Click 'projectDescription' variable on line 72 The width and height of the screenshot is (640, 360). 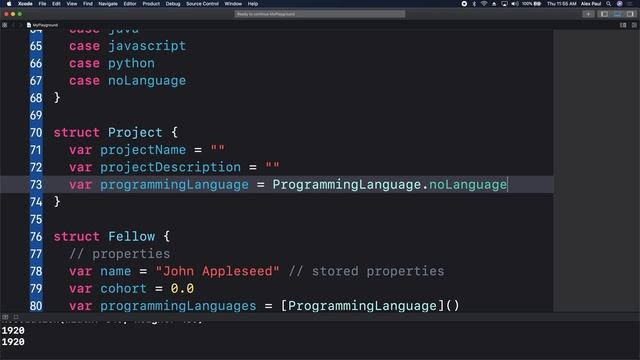170,167
